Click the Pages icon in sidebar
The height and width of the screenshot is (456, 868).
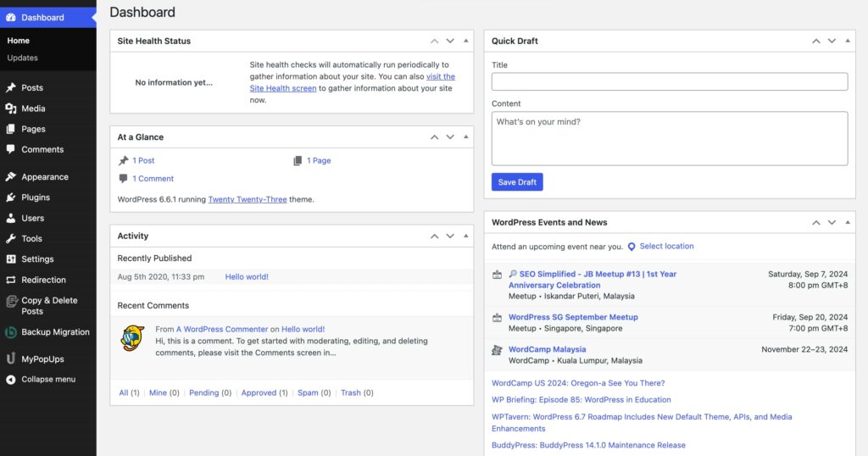tap(10, 129)
